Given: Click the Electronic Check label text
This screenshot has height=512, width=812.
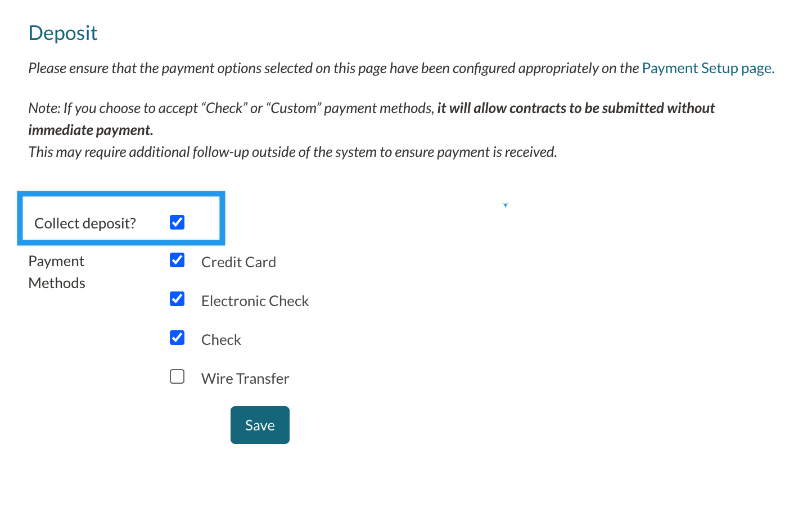Looking at the screenshot, I should pos(255,301).
